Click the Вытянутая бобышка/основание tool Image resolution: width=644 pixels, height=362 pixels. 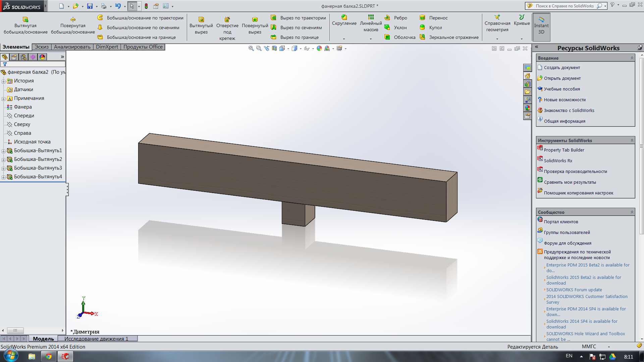25,25
